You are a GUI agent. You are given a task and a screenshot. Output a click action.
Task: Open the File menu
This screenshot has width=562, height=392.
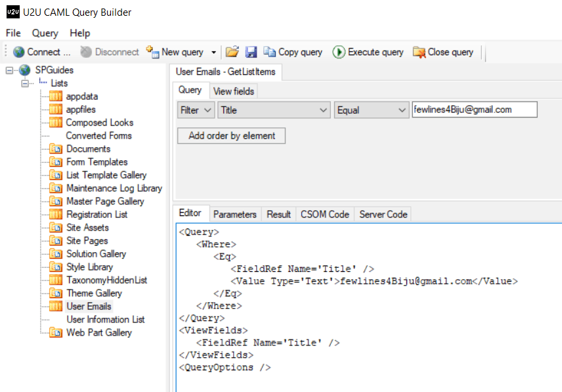click(13, 33)
